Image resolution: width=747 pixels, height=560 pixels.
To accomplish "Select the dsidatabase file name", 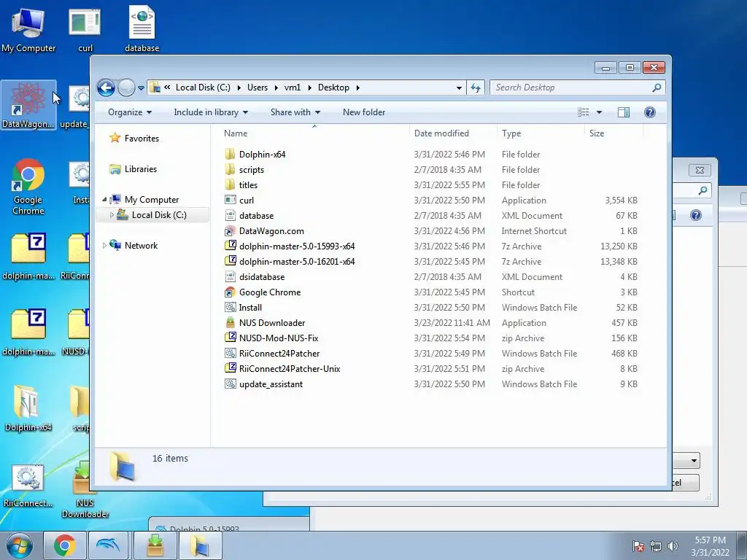I will click(x=262, y=277).
